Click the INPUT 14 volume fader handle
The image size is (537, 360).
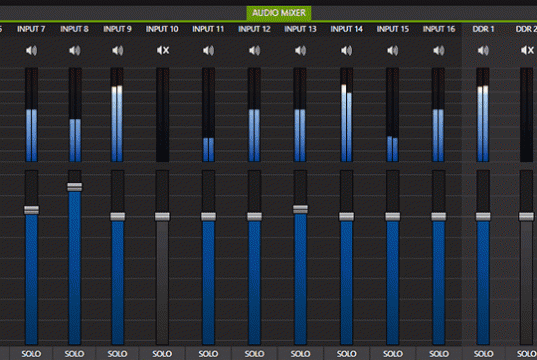[x=347, y=216]
